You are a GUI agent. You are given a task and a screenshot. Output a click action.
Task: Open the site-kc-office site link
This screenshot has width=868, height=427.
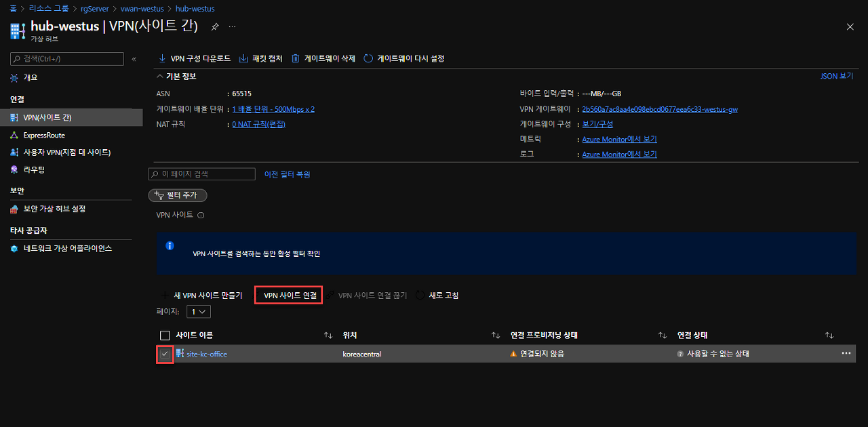[207, 354]
